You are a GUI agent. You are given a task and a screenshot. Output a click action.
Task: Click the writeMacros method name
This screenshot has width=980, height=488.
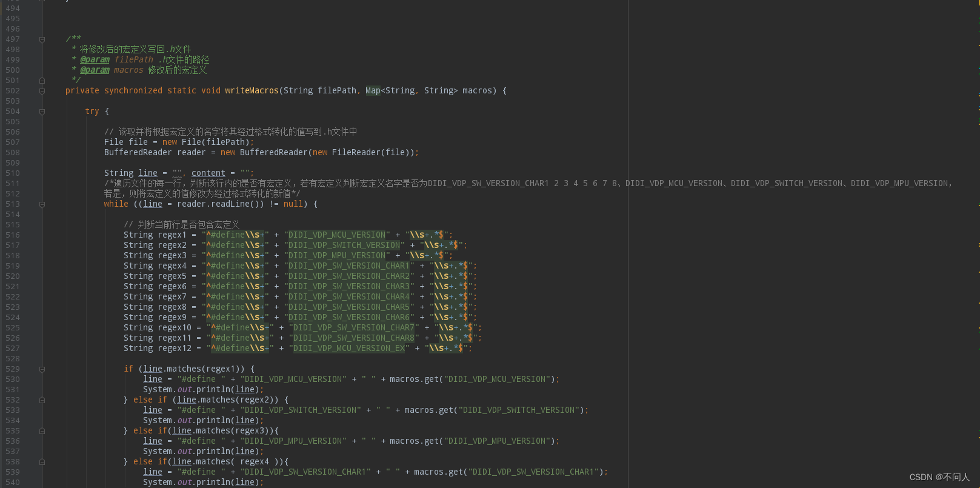(x=252, y=90)
